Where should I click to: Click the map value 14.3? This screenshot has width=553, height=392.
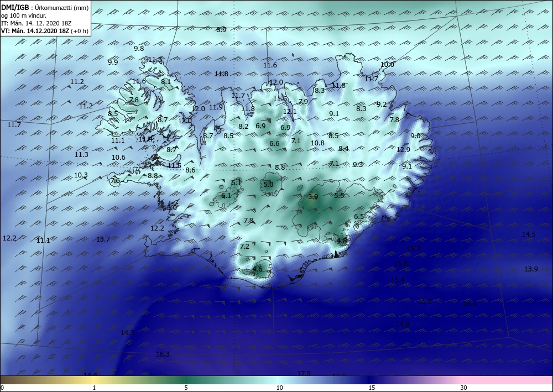(x=127, y=333)
